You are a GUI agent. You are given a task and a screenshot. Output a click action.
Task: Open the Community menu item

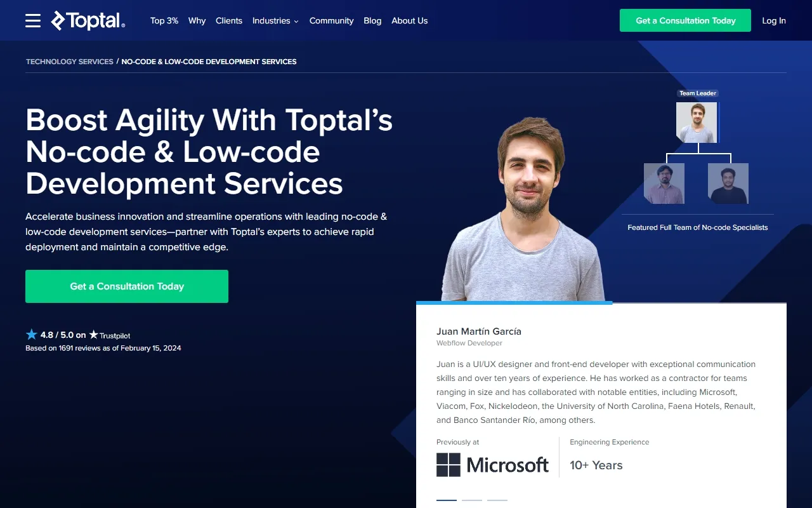pyautogui.click(x=331, y=20)
